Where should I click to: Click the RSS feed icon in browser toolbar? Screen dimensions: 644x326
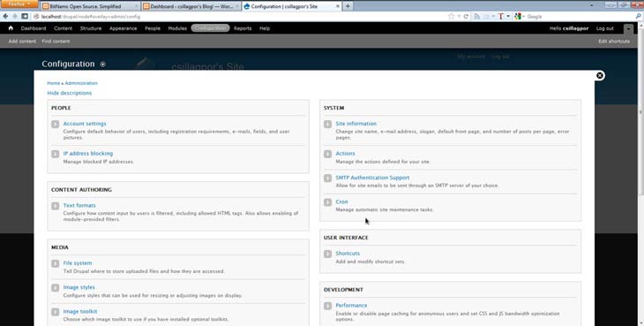tap(477, 17)
